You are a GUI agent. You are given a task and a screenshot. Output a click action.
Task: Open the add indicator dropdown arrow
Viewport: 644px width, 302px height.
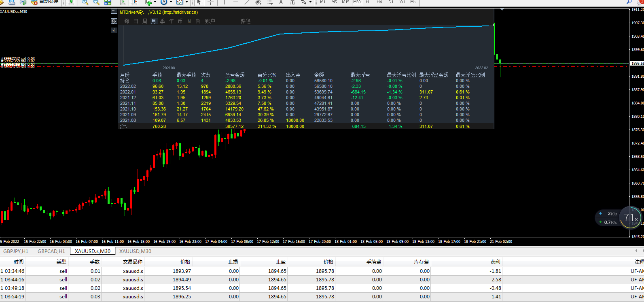(155, 2)
